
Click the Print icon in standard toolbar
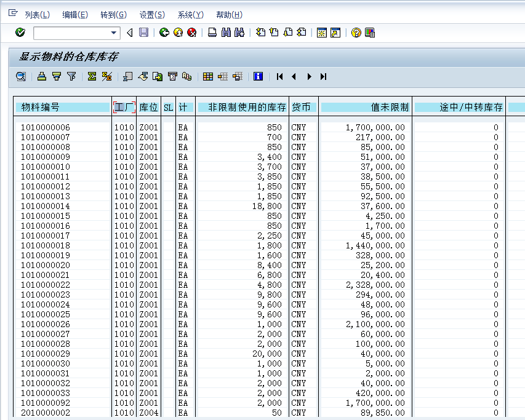point(212,33)
